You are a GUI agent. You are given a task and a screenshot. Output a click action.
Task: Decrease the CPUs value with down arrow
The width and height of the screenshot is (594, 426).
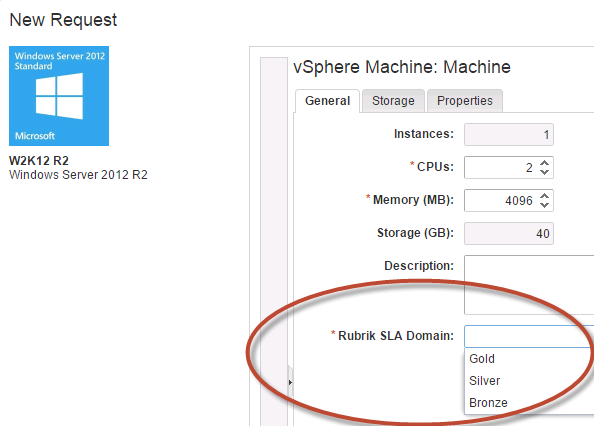click(544, 172)
